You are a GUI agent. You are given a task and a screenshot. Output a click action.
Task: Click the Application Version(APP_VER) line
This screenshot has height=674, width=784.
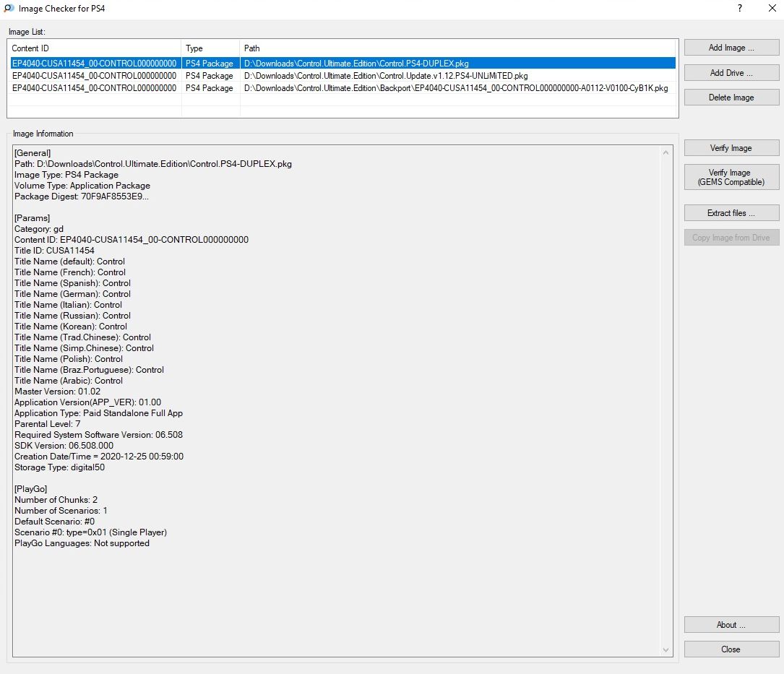(x=87, y=402)
